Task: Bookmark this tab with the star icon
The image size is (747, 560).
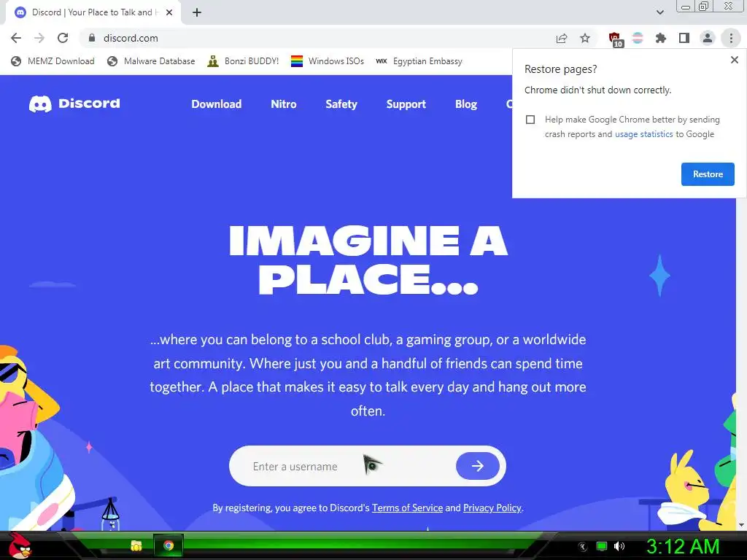Action: [585, 38]
